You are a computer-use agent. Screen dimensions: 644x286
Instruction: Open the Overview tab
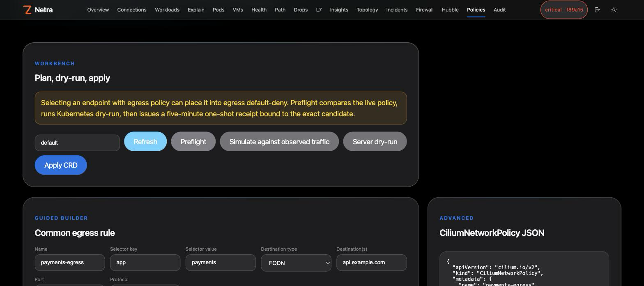click(98, 10)
